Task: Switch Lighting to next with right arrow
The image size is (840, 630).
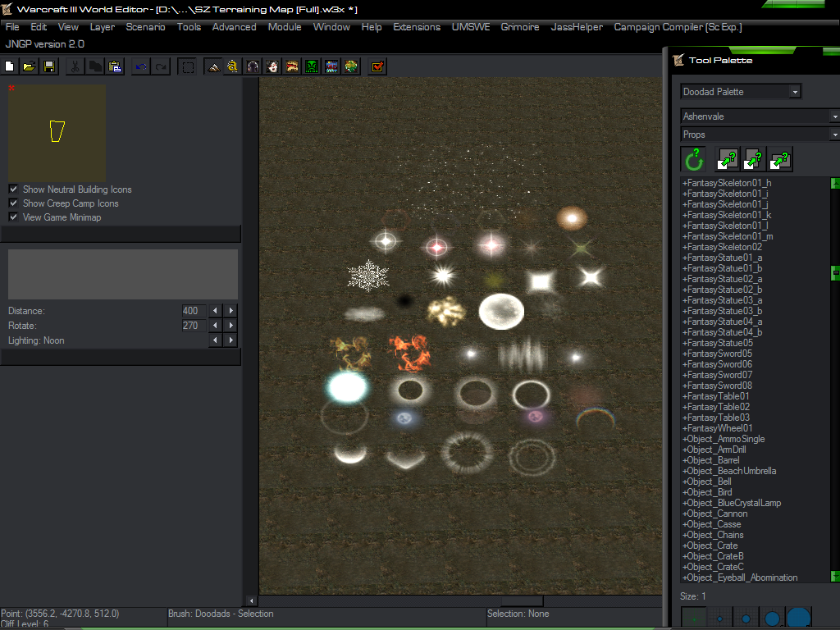Action: point(231,340)
